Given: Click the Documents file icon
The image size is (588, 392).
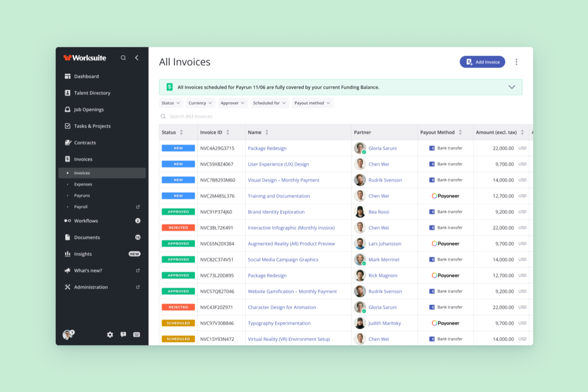Looking at the screenshot, I should click(x=68, y=237).
